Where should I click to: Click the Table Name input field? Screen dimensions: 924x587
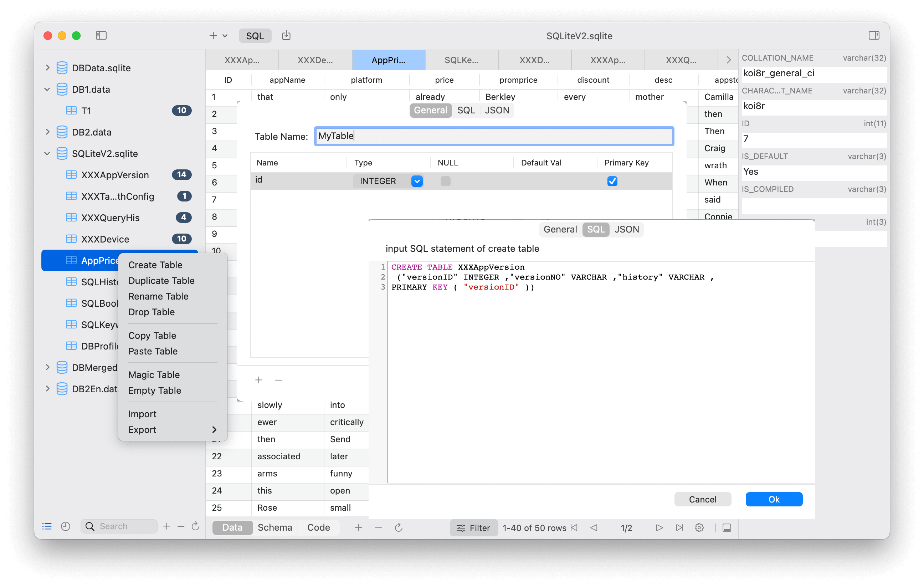(x=493, y=136)
